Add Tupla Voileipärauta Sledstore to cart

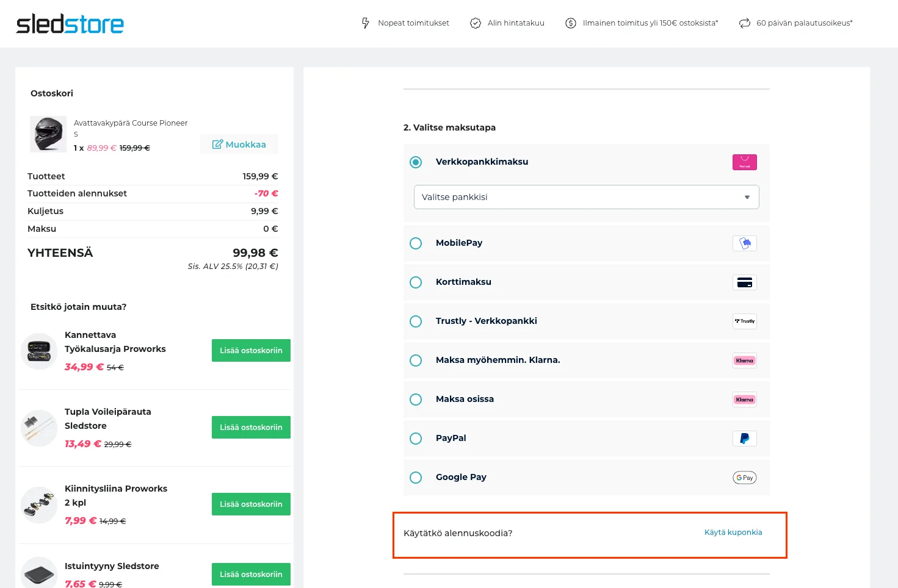point(251,428)
